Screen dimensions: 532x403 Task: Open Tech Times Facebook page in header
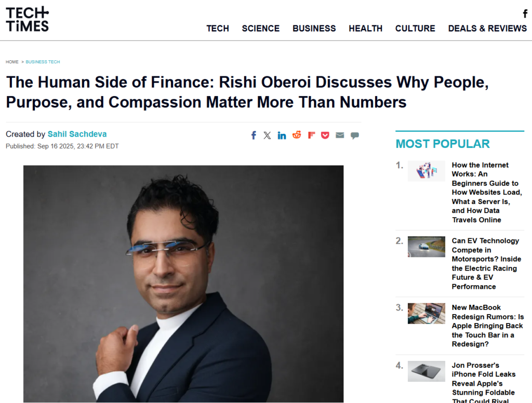pos(525,14)
